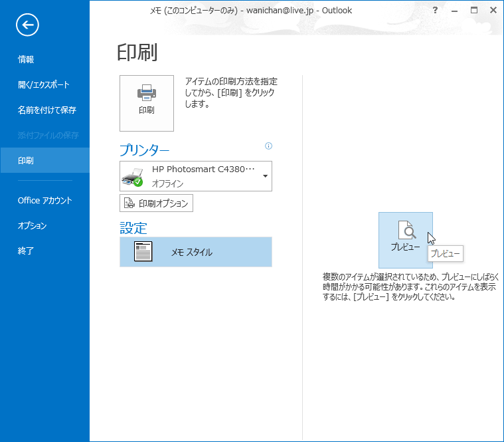
Task: Open オプション in the sidebar
Action: (44, 225)
